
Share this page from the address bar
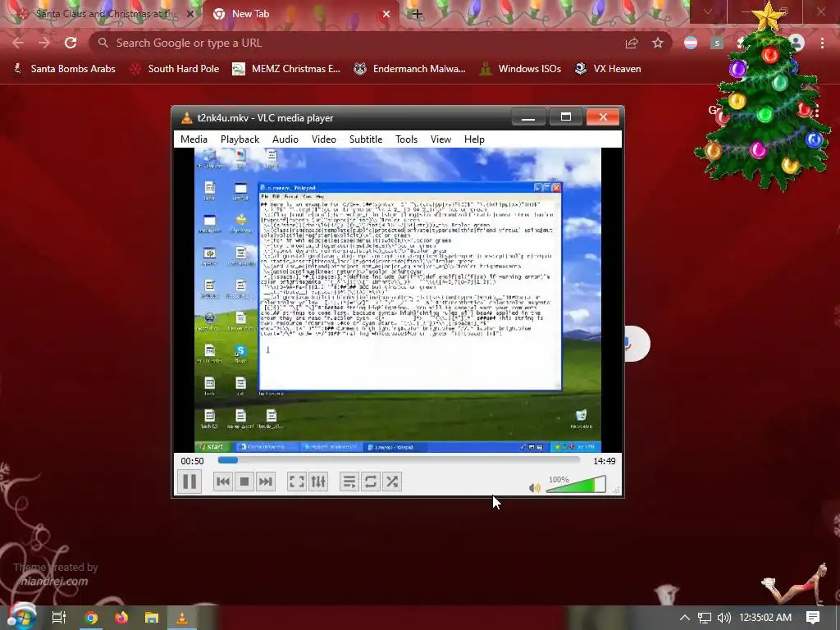click(x=632, y=43)
